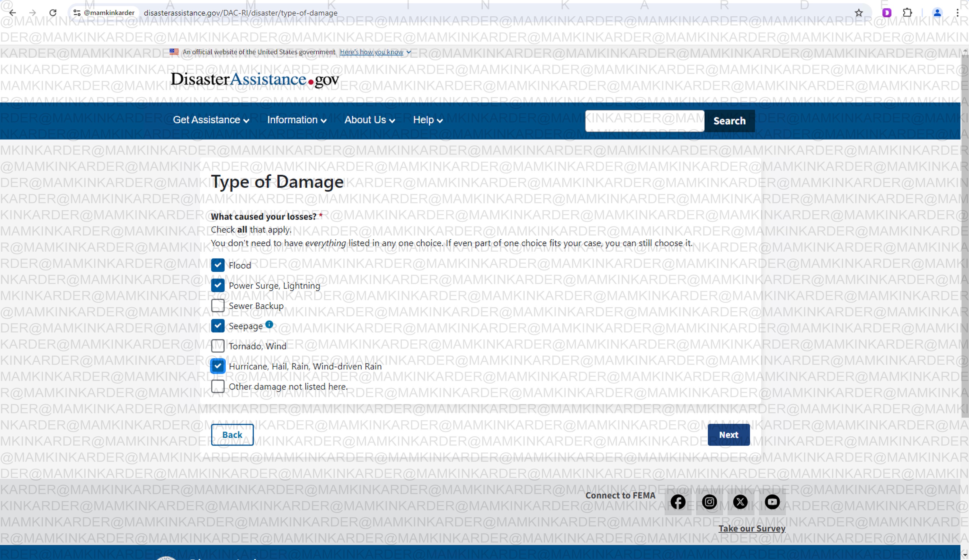969x560 pixels.
Task: Open FEMA X (Twitter) icon
Action: (740, 502)
